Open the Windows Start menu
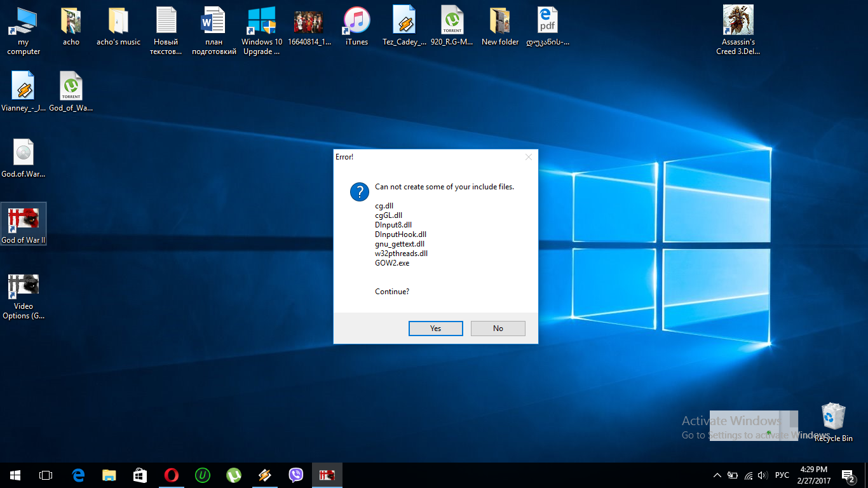The image size is (868, 488). click(15, 475)
